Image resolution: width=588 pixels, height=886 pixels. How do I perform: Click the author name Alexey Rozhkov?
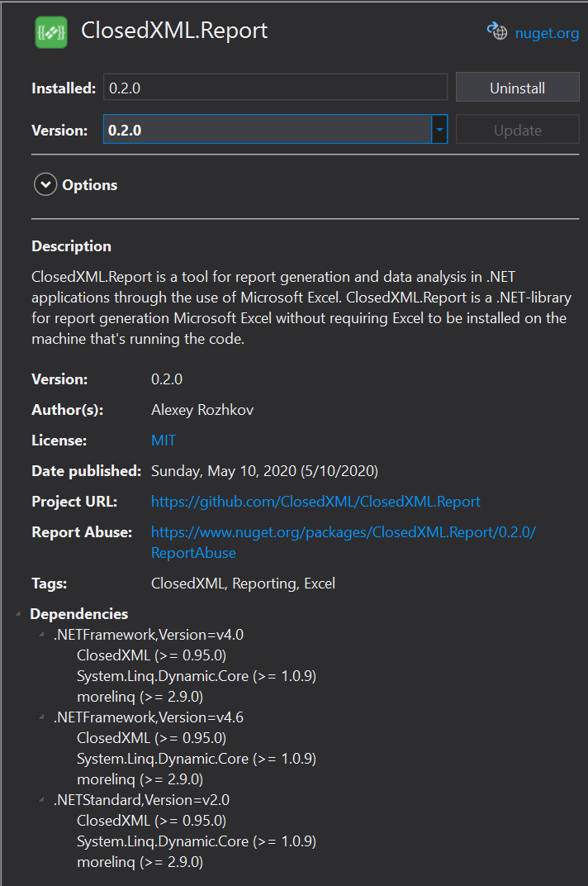pyautogui.click(x=202, y=410)
